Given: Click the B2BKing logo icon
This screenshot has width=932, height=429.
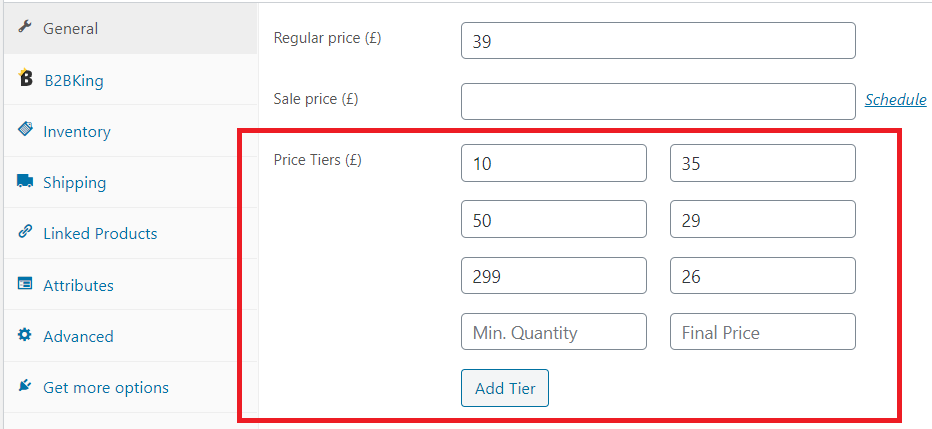Looking at the screenshot, I should (x=25, y=78).
